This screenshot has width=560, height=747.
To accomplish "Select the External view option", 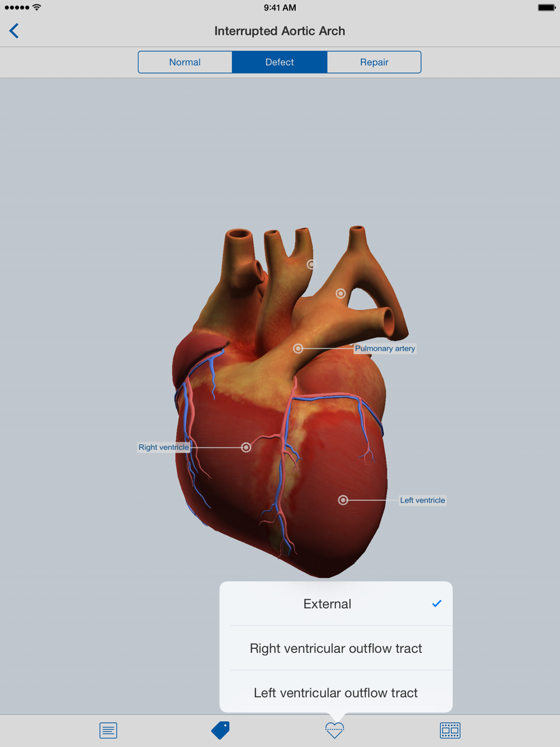I will [x=336, y=604].
